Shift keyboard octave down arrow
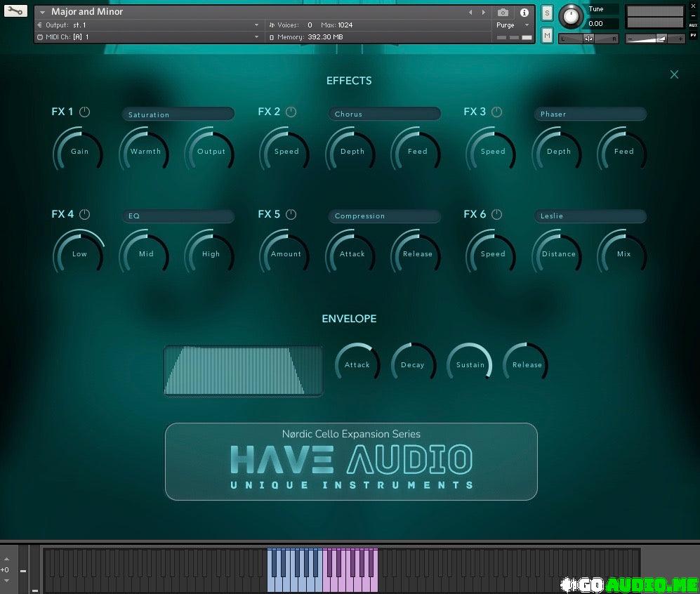Viewport: 700px width, 594px height. point(7,581)
